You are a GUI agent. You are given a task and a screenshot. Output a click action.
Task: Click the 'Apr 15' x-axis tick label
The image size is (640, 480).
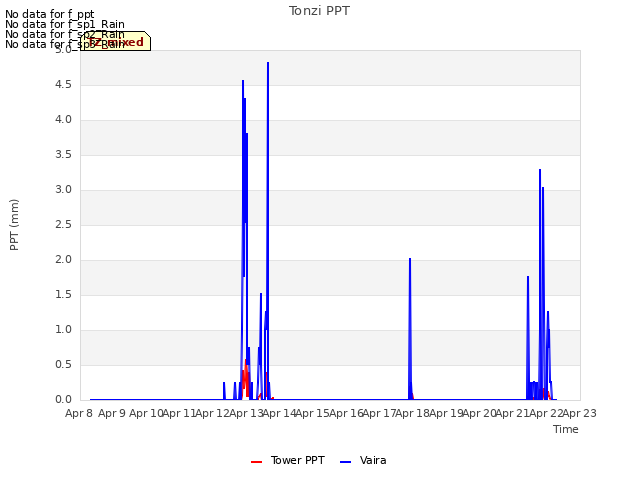click(312, 413)
